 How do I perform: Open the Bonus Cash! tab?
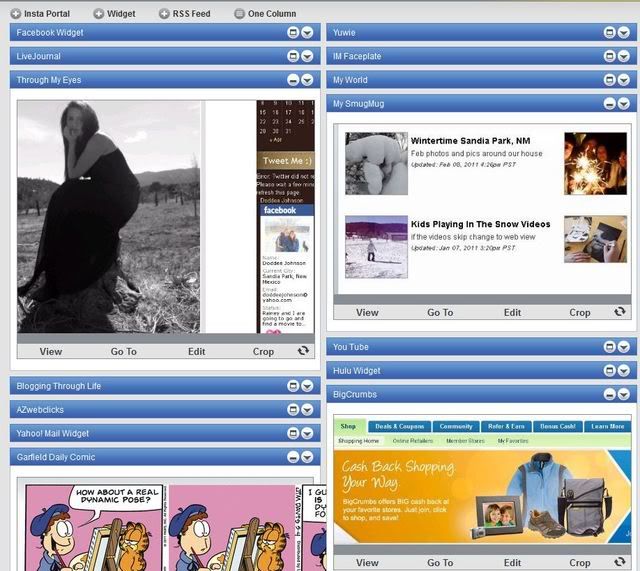[x=558, y=427]
